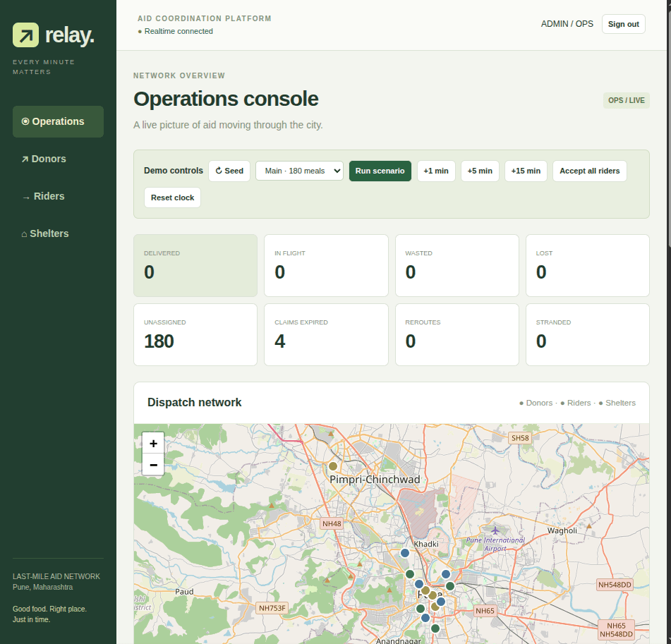The width and height of the screenshot is (671, 644).
Task: Click the Demo controls label
Action: coord(174,171)
